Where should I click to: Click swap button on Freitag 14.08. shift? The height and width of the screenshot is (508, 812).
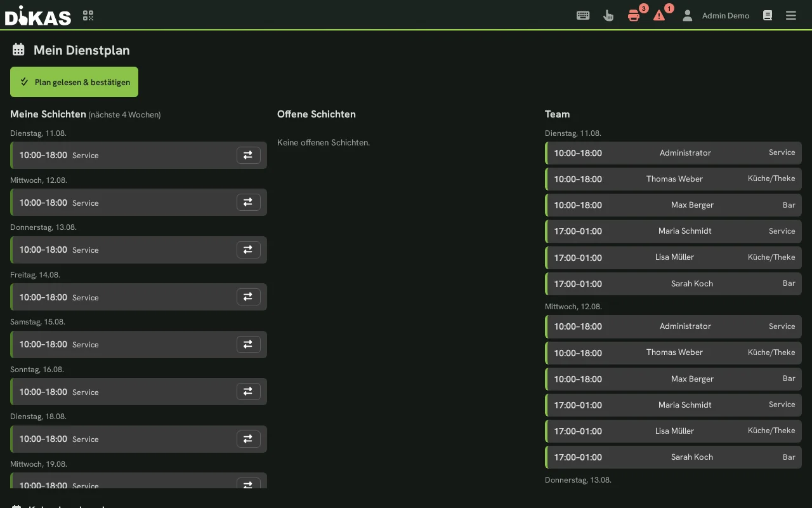point(249,297)
